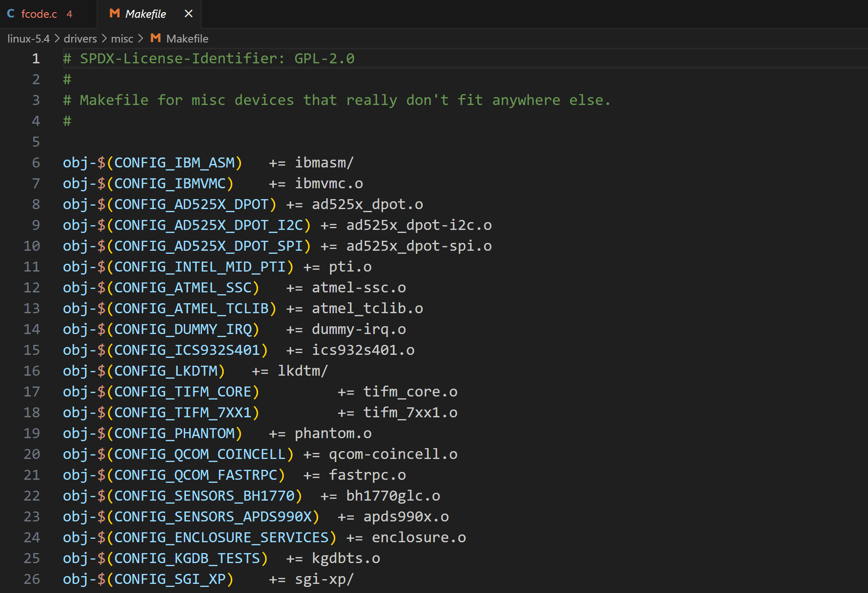
Task: Click on ad525x_dpot-i2c.o text
Action: [419, 225]
